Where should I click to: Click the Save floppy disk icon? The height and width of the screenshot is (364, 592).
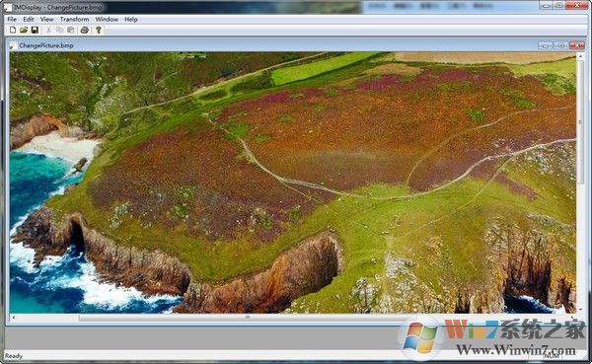[x=35, y=30]
